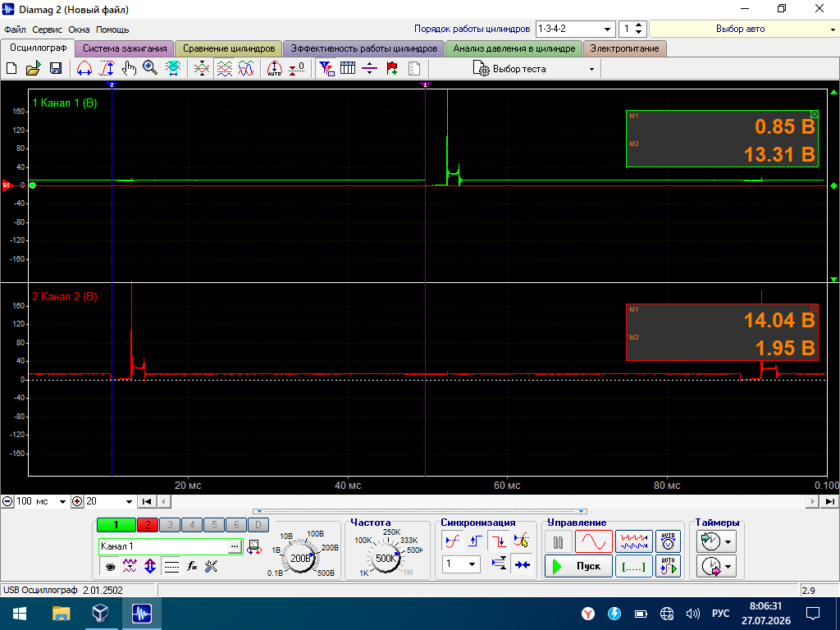840x630 pixels.
Task: Activate the magnifier zoom tool
Action: (x=150, y=68)
